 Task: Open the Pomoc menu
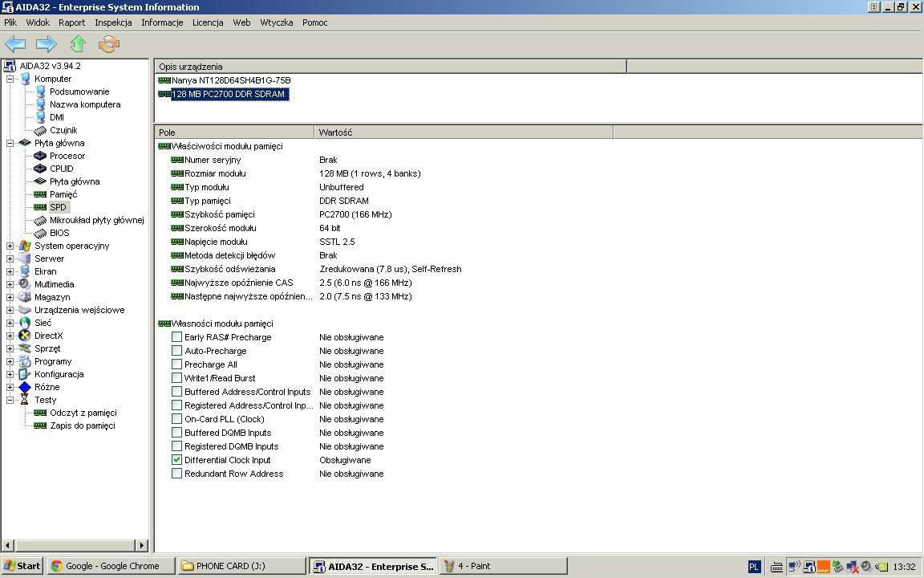(314, 22)
